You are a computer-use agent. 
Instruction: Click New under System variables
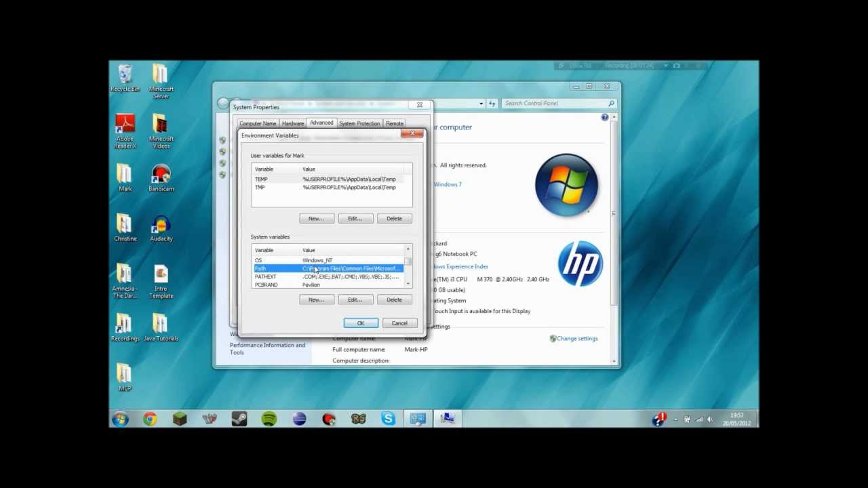(317, 300)
